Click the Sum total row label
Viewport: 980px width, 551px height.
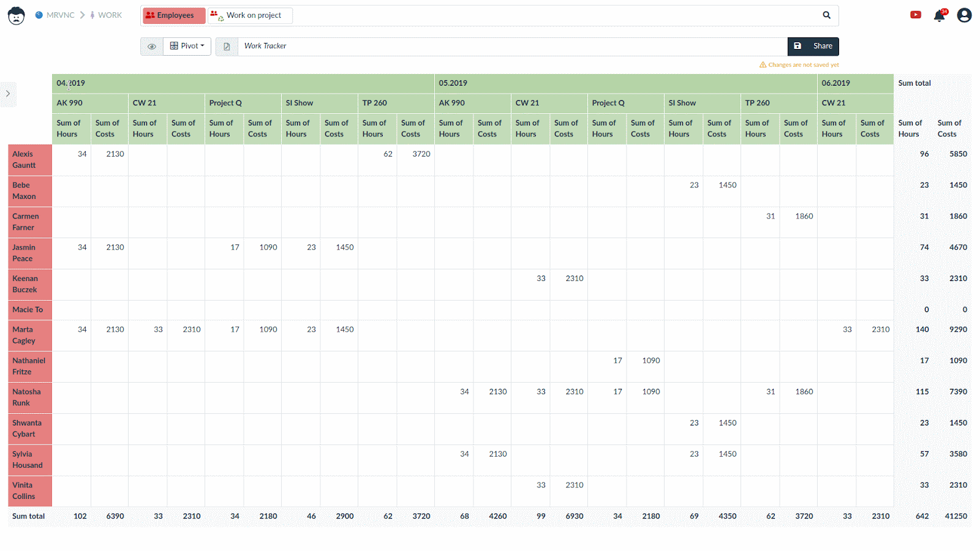[29, 517]
